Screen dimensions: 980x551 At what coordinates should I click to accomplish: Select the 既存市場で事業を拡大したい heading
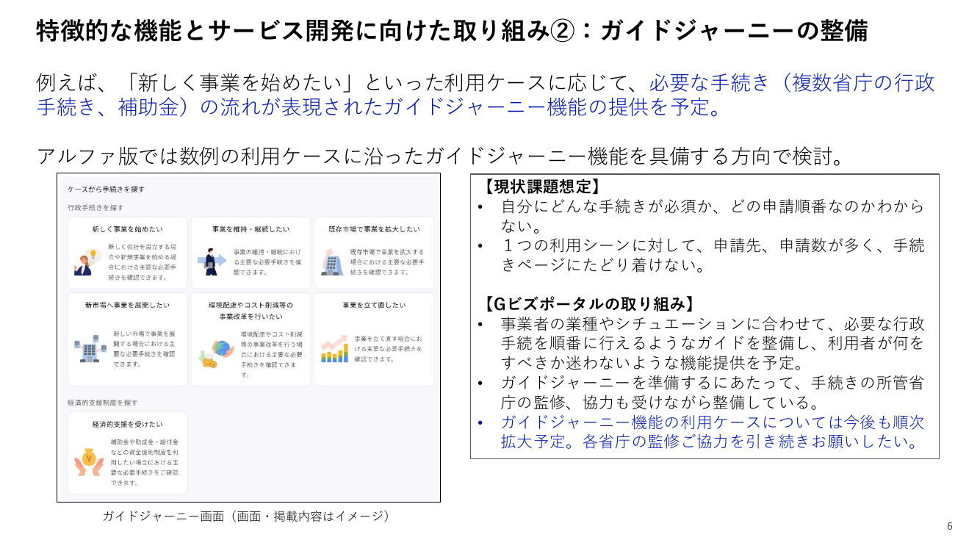point(374,229)
